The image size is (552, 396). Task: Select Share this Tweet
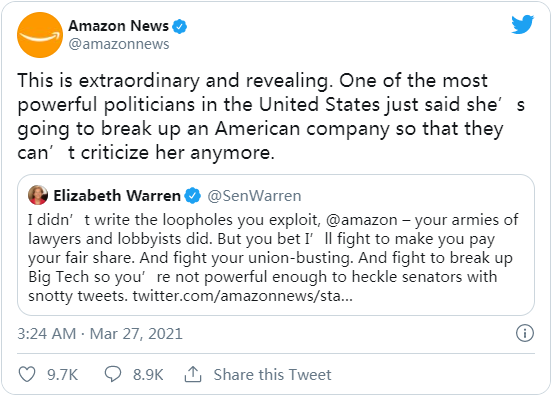(x=272, y=375)
